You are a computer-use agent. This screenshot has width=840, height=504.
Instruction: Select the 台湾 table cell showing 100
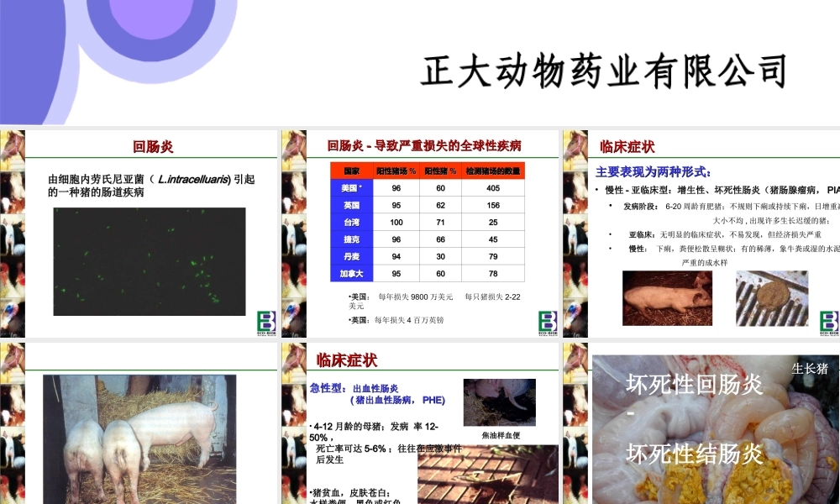pos(397,222)
